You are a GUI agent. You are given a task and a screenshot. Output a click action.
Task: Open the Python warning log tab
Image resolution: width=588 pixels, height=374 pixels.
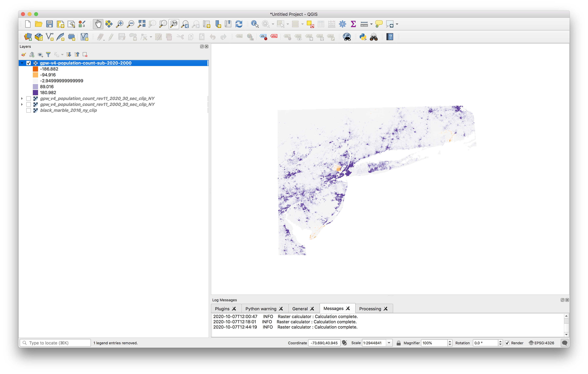(261, 308)
